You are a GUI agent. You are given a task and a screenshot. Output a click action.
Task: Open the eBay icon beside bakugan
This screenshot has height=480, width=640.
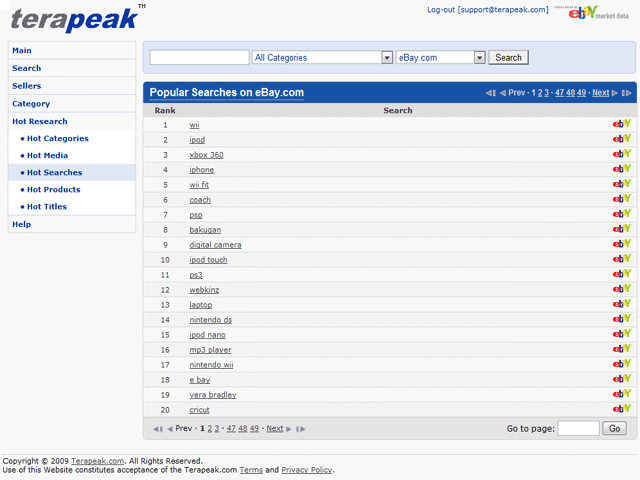(622, 229)
